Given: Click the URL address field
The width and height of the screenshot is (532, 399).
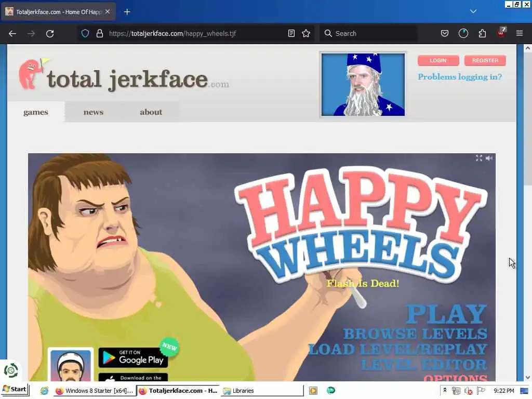Looking at the screenshot, I should (x=197, y=33).
